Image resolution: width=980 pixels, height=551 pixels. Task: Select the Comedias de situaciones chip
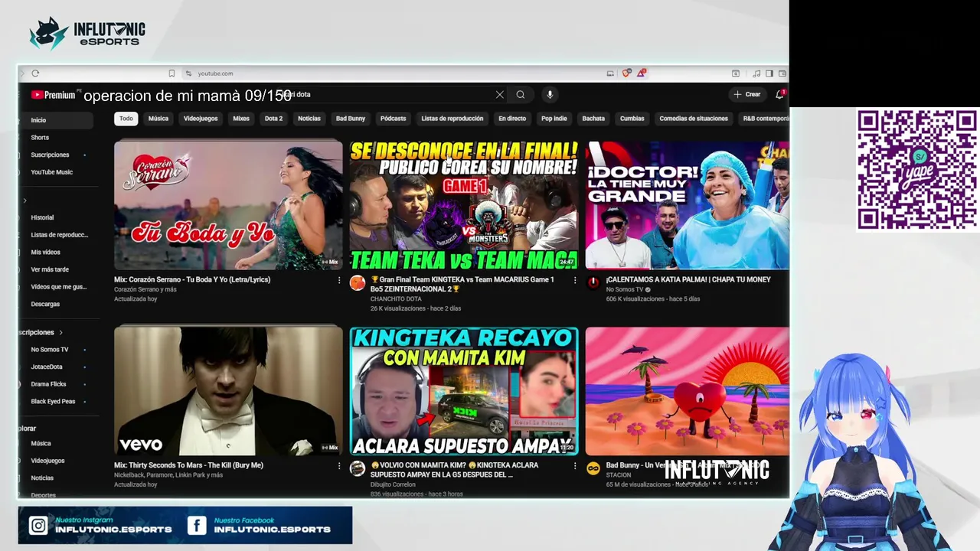point(694,119)
